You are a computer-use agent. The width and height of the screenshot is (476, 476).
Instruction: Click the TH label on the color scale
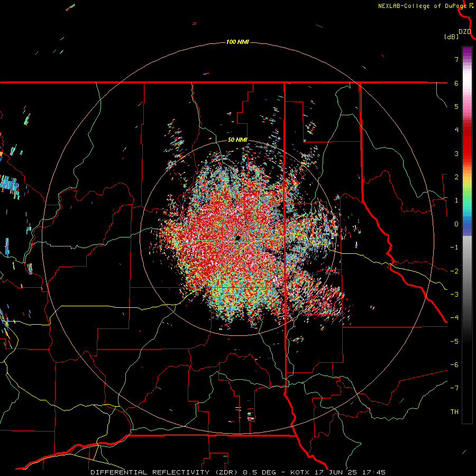[454, 412]
